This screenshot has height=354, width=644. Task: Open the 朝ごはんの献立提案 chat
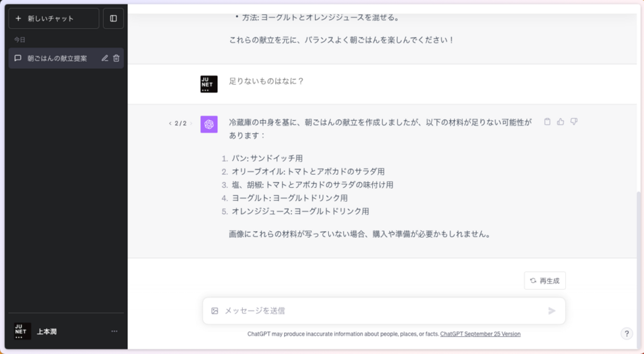coord(57,58)
